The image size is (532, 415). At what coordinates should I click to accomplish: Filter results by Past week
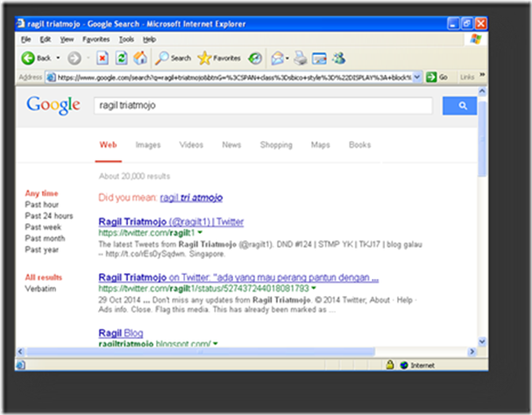pyautogui.click(x=43, y=227)
